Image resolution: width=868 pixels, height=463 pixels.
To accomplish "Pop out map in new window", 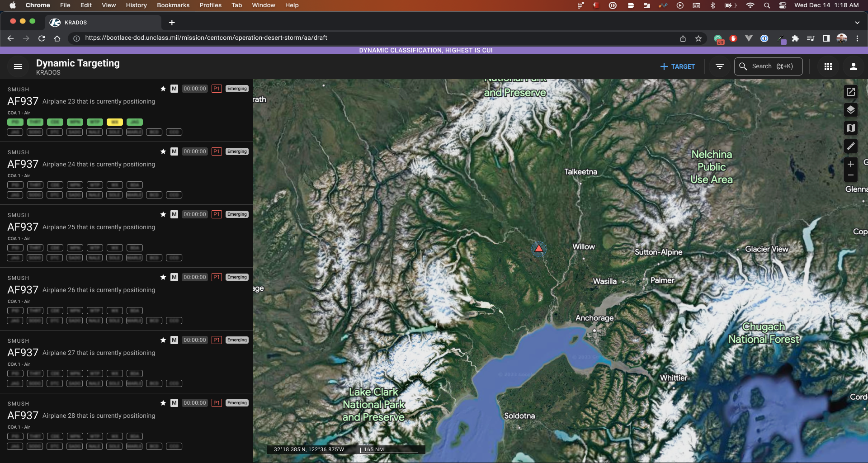I will (850, 92).
